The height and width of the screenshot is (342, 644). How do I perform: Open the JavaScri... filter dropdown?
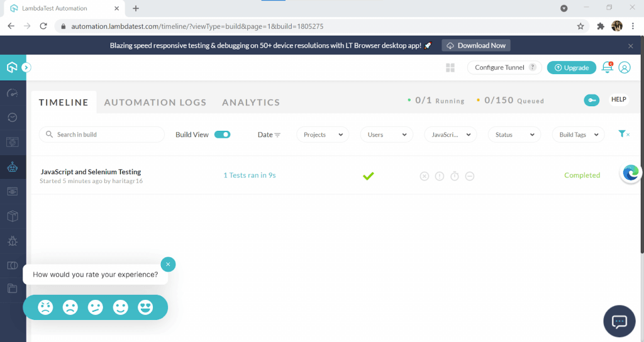[x=450, y=135]
